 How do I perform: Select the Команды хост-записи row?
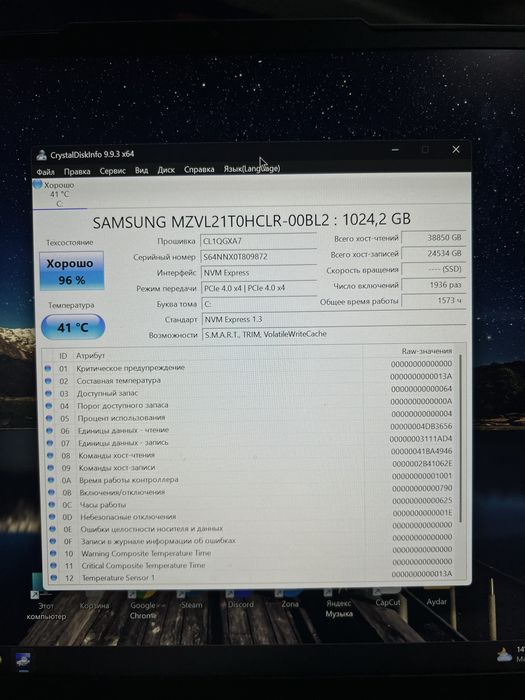pos(249,467)
